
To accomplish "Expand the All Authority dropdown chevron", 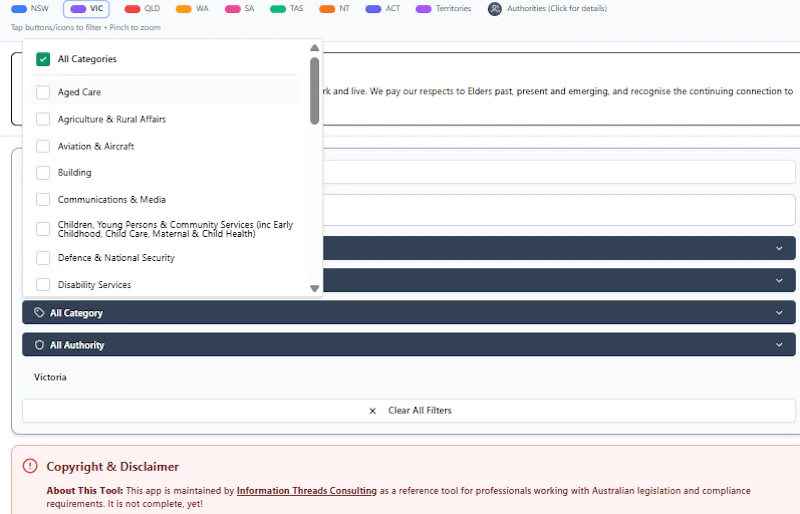I will coord(779,345).
